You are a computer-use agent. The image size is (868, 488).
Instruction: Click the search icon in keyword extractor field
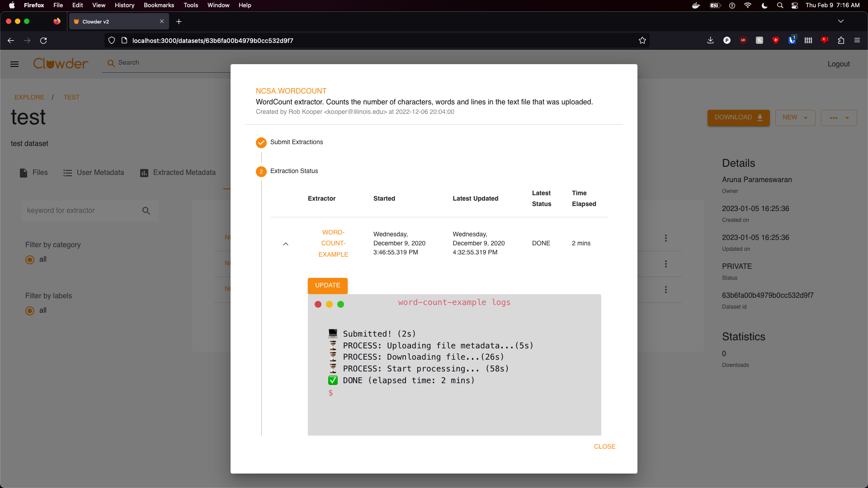click(x=146, y=211)
